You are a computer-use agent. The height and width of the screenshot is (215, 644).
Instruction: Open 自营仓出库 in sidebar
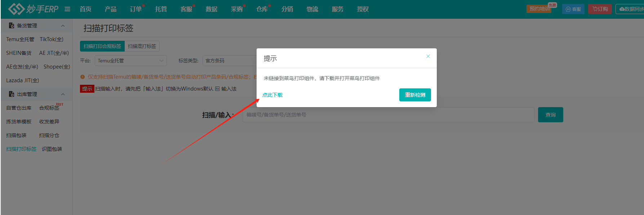coord(19,108)
